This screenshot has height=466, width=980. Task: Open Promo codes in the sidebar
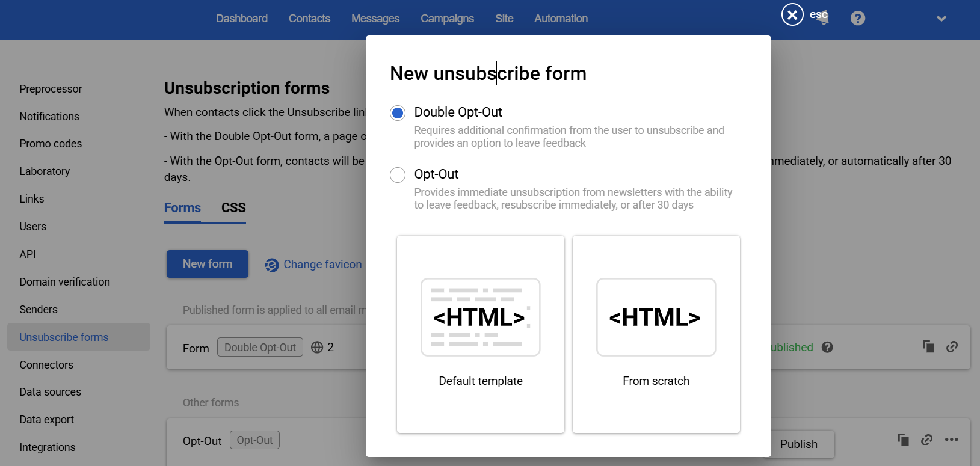tap(51, 144)
